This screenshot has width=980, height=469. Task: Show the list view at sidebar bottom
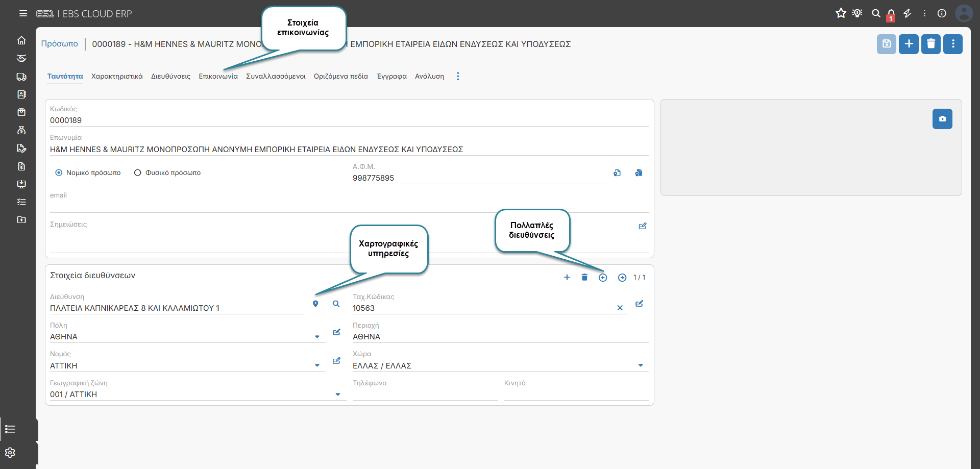[x=10, y=429]
